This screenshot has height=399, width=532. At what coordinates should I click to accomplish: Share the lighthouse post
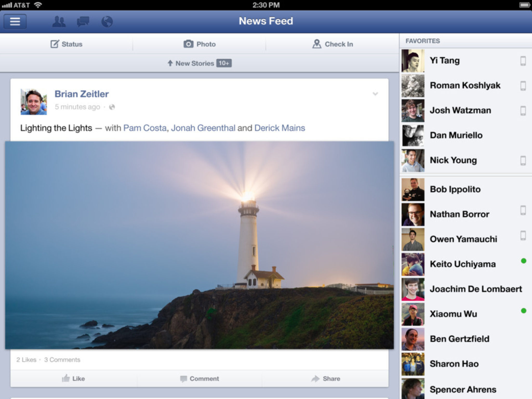(326, 378)
